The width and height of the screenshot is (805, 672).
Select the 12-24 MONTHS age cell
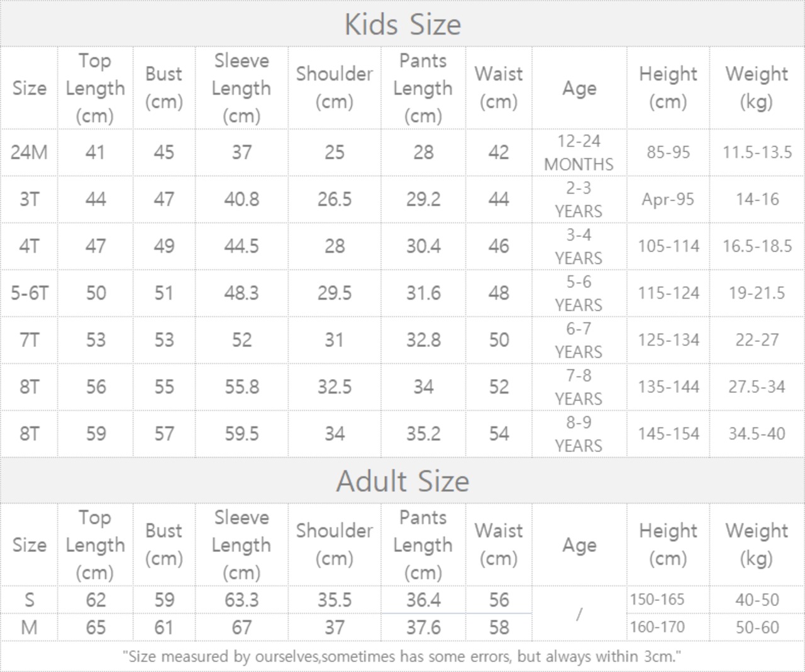(x=579, y=152)
